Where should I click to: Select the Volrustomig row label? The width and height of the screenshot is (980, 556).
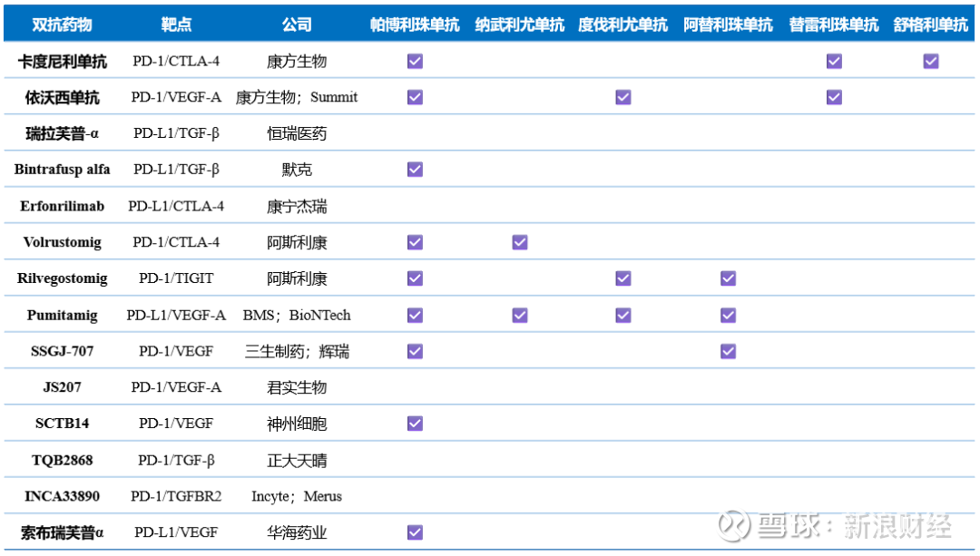(62, 242)
